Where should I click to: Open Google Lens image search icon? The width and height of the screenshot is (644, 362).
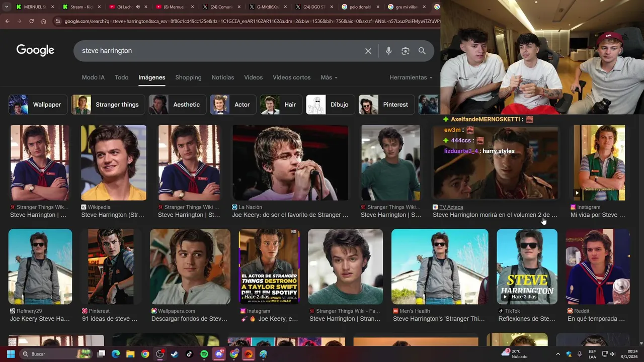click(x=406, y=51)
